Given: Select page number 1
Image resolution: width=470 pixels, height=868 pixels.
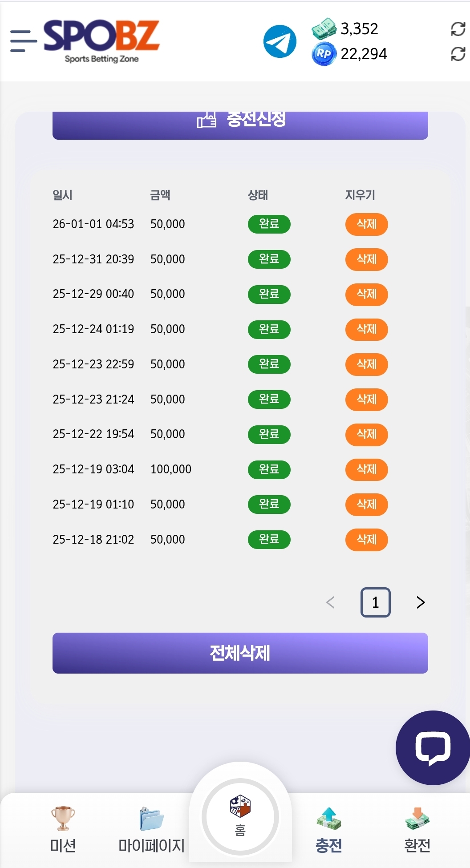Looking at the screenshot, I should 375,602.
